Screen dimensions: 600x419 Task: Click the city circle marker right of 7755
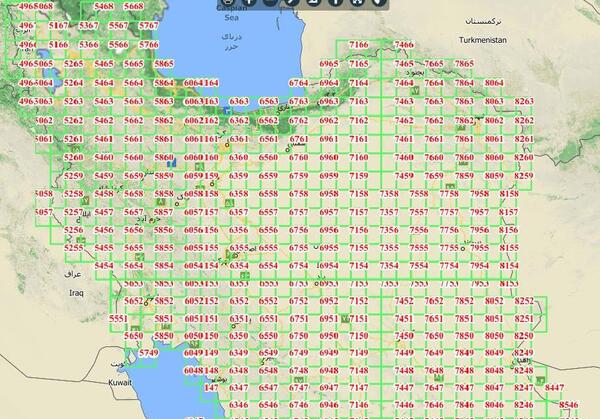(463, 249)
